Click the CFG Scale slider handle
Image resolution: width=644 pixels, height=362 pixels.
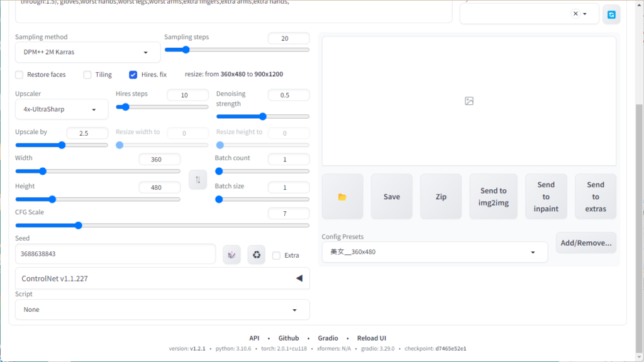78,225
